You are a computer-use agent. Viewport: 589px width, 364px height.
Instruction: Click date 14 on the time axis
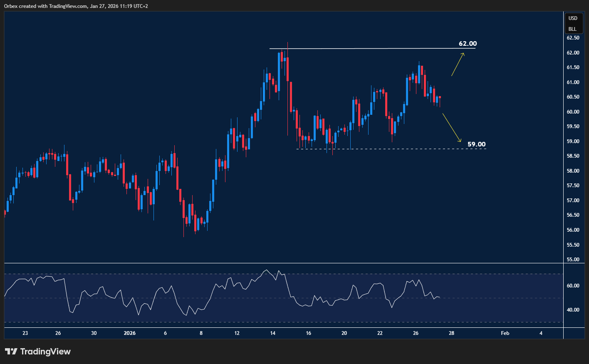pyautogui.click(x=273, y=333)
